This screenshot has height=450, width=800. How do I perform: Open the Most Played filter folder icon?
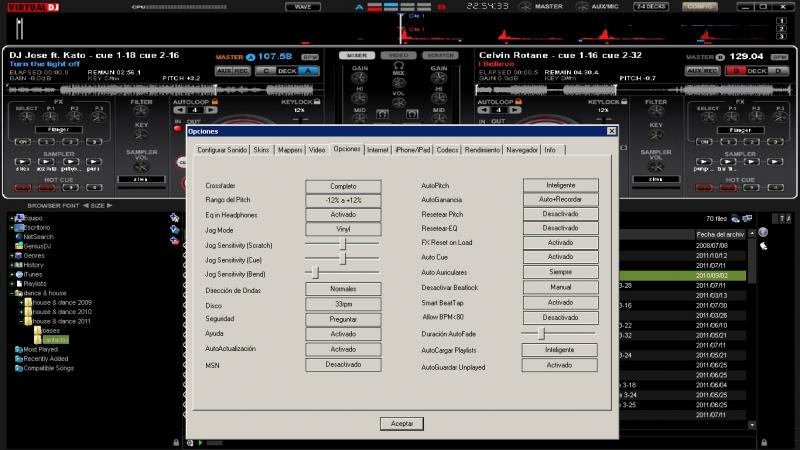pyautogui.click(x=19, y=349)
